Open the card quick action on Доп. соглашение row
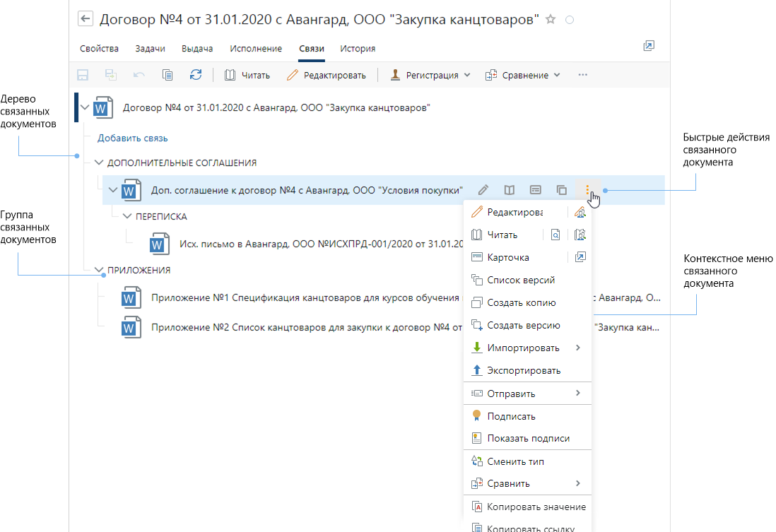This screenshot has height=532, width=776. (x=536, y=190)
